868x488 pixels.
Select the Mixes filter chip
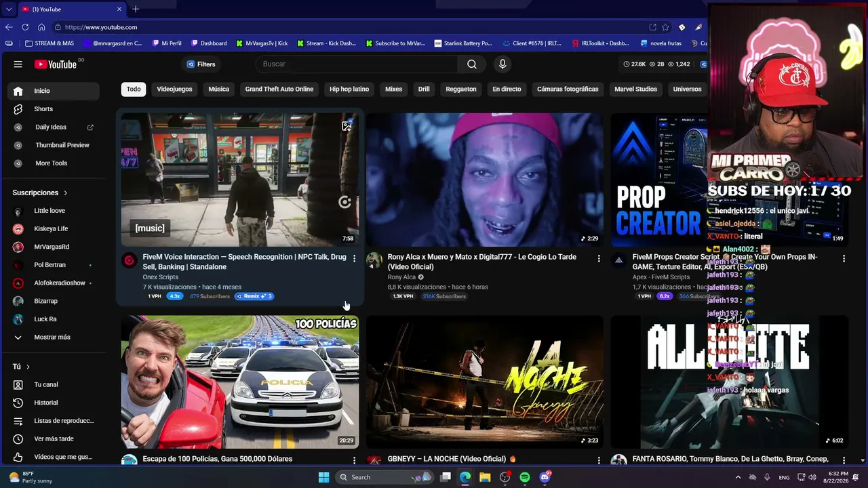click(393, 89)
